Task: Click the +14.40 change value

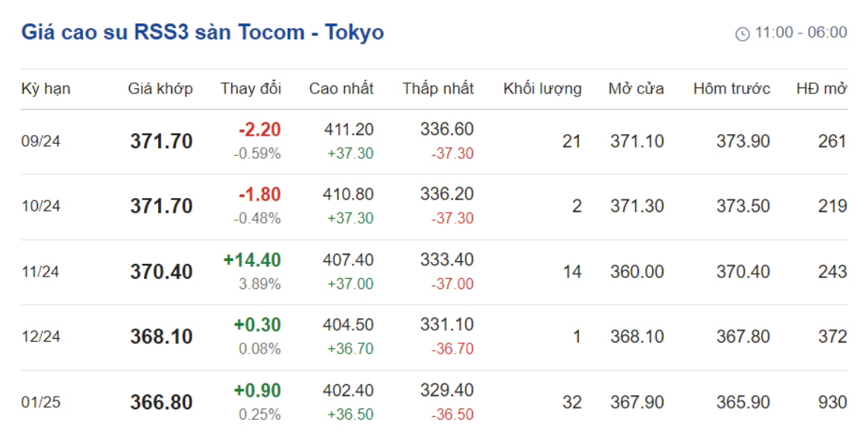Action: 252,260
